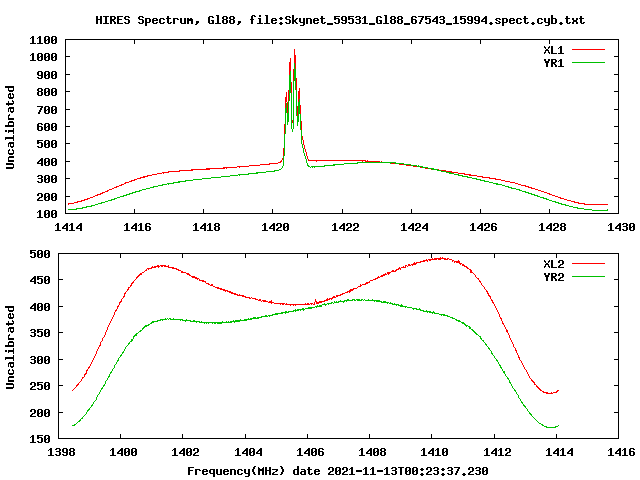The height and width of the screenshot is (480, 640).
Task: Click the 1428 x-axis tick label
Action: click(x=552, y=227)
